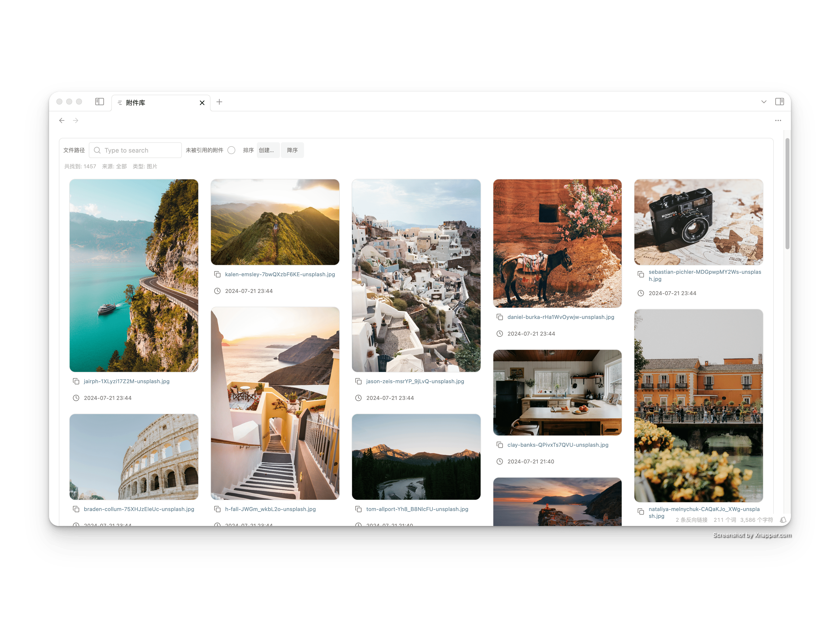Toggle the left sidebar panel icon
Screen dimensions: 840x630
[100, 101]
